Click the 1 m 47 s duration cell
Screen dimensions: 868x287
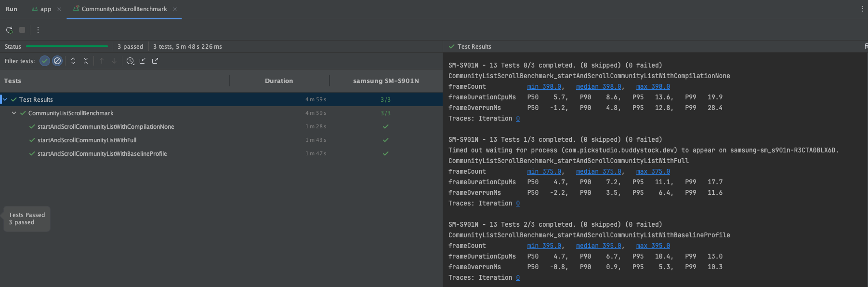316,153
